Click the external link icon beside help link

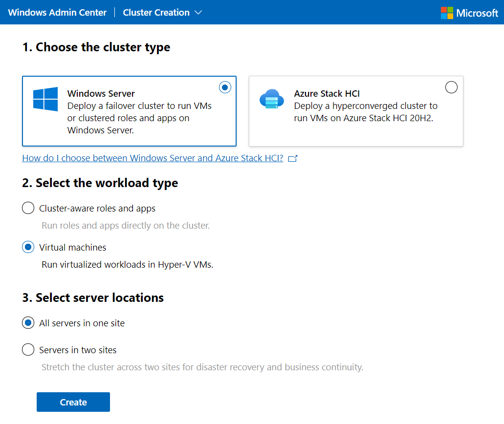pyautogui.click(x=293, y=158)
